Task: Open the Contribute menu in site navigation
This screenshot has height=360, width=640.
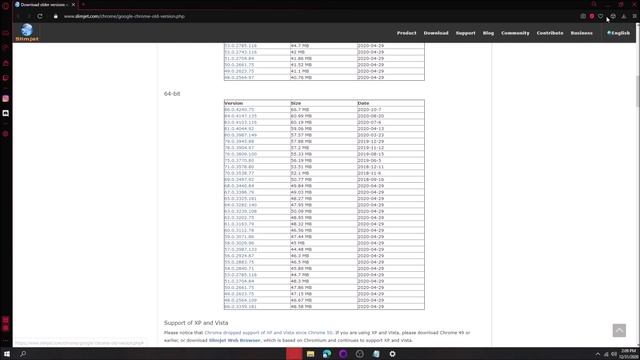Action: pos(550,33)
